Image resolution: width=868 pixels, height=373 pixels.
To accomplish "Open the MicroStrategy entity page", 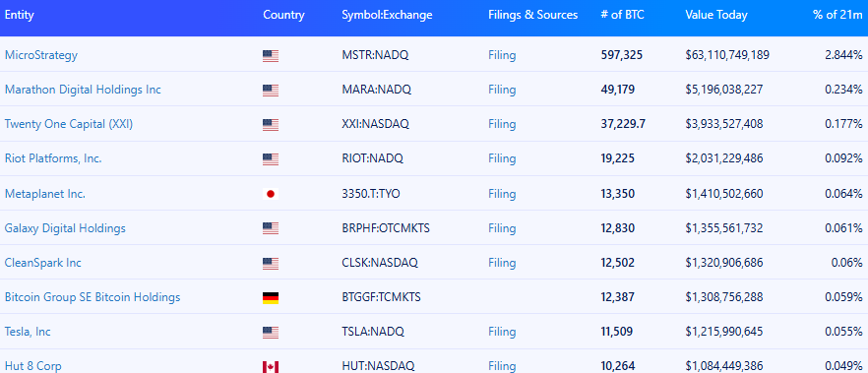I will 41,55.
